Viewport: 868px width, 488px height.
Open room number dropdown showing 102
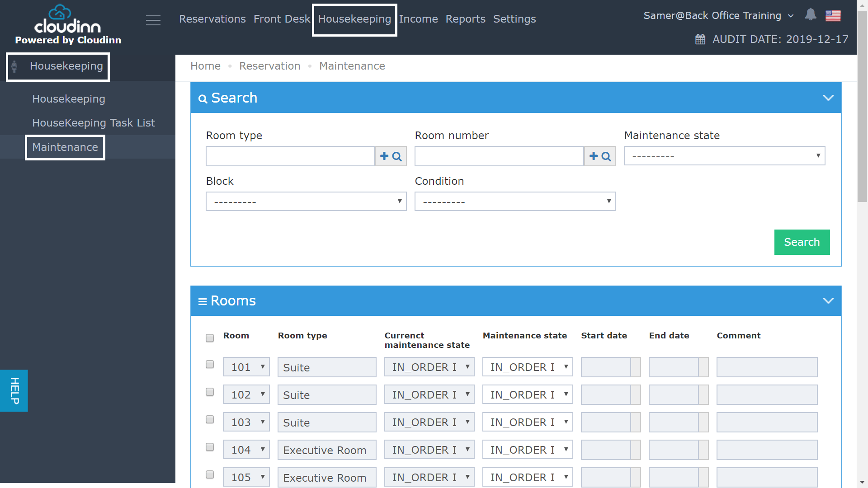point(246,394)
